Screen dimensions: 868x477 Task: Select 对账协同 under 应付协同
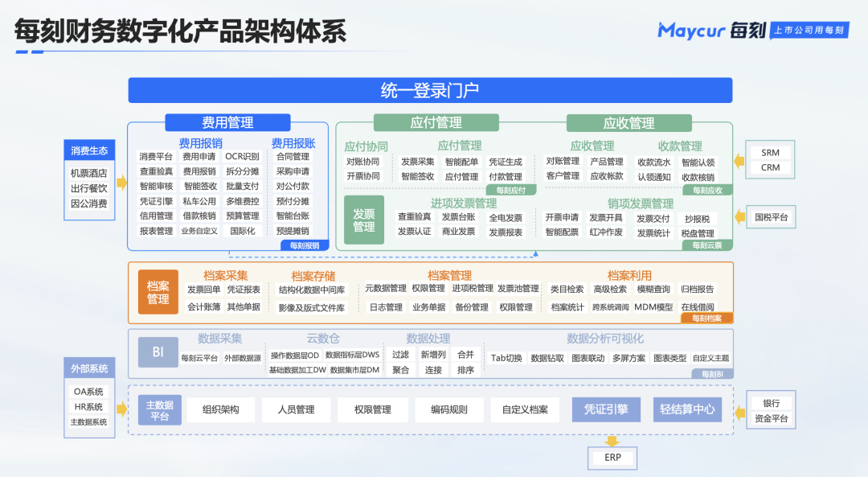coord(363,161)
